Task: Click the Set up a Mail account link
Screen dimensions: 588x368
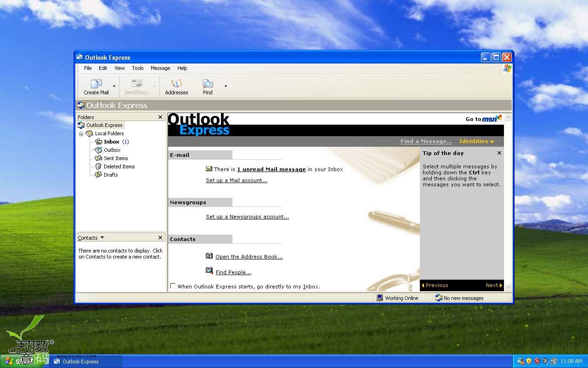Action: coord(237,180)
